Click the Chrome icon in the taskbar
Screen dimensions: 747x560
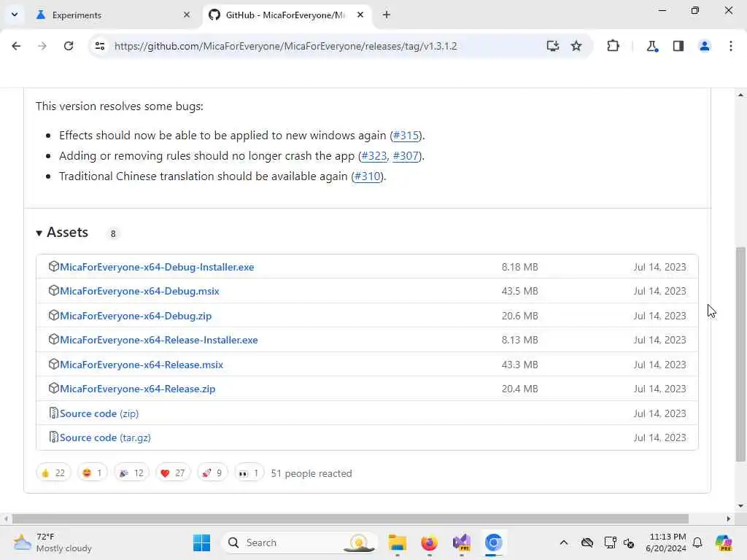coord(494,542)
